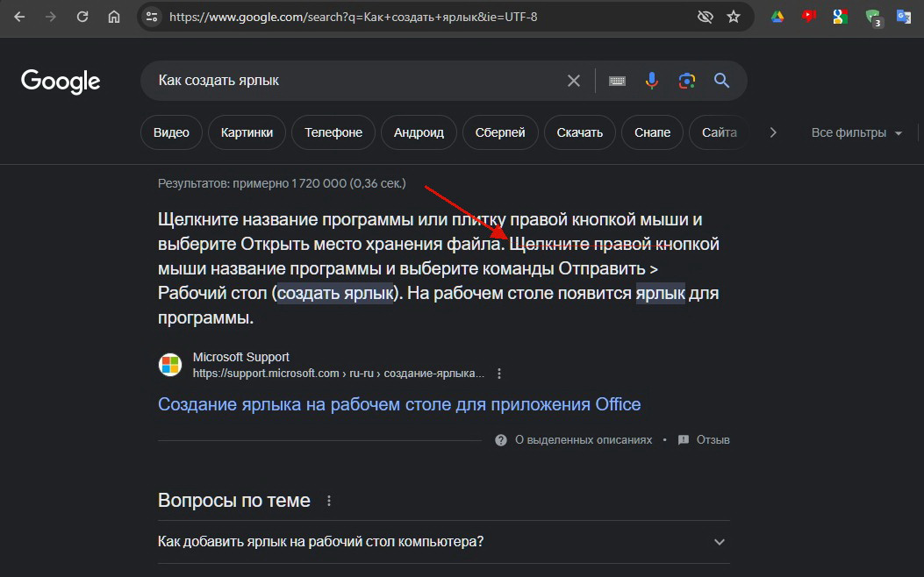The height and width of the screenshot is (577, 924).
Task: Expand the "Все фильтры" dropdown
Action: coord(856,132)
